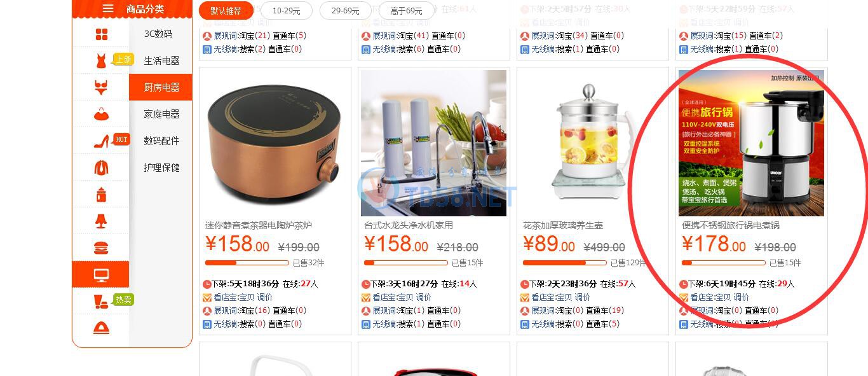Select the jacket clothing category icon
The height and width of the screenshot is (376, 868).
click(101, 168)
